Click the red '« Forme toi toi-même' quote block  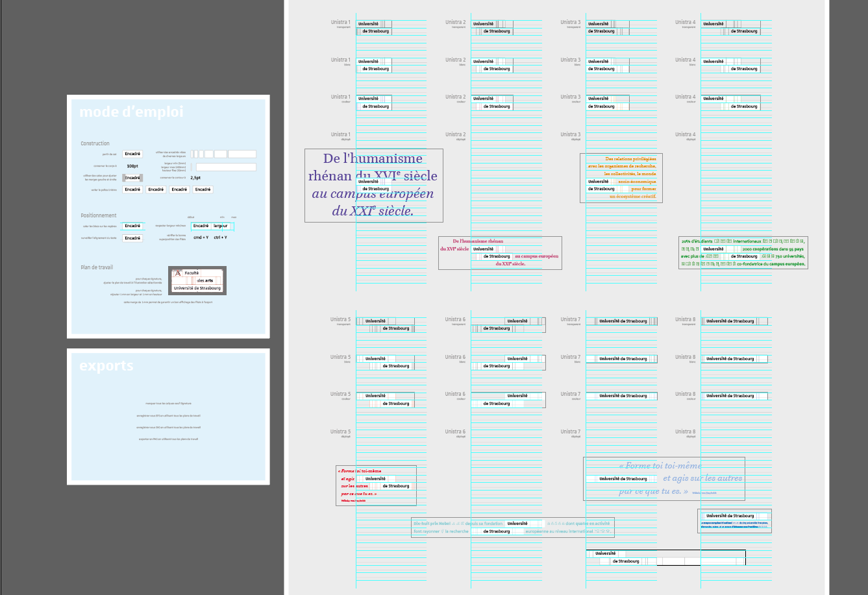[376, 485]
